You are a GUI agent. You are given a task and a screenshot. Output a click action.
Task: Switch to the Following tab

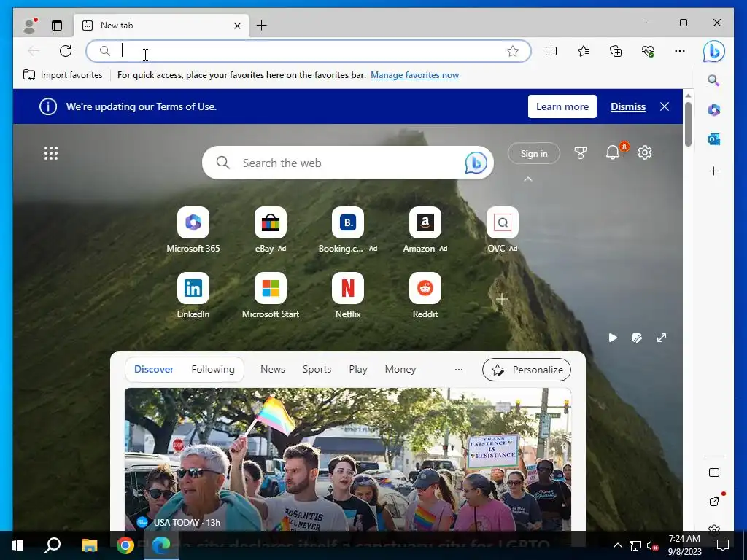pos(213,369)
